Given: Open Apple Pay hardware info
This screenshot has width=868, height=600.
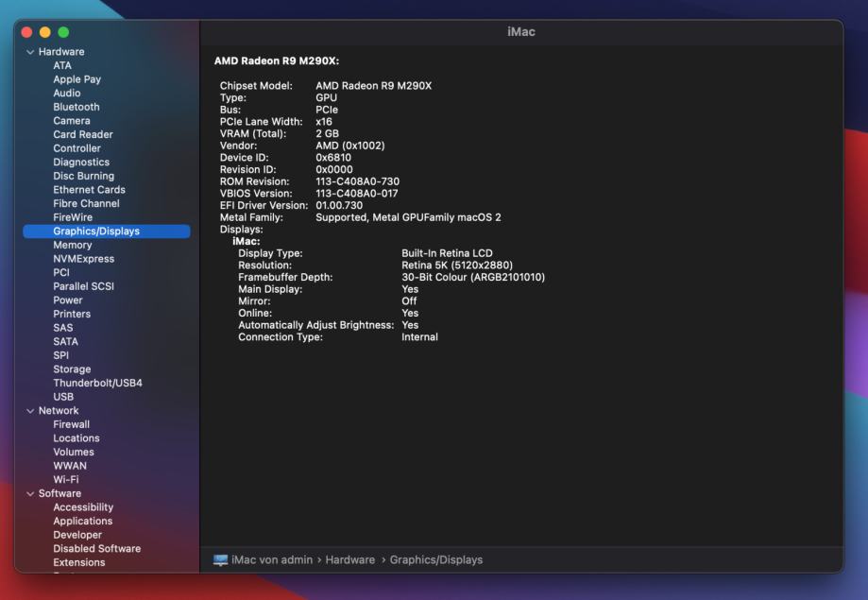Looking at the screenshot, I should (x=77, y=79).
